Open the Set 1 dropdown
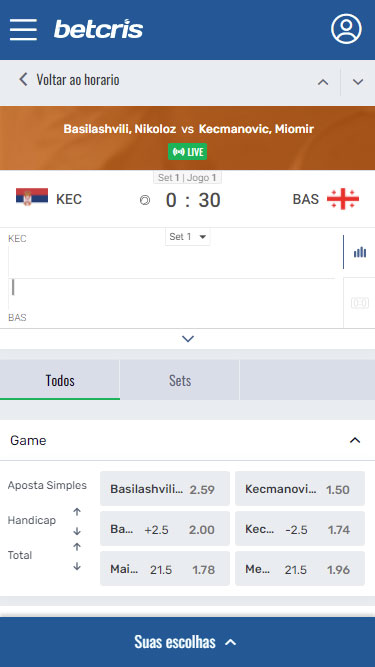Image resolution: width=375 pixels, height=667 pixels. pos(188,237)
